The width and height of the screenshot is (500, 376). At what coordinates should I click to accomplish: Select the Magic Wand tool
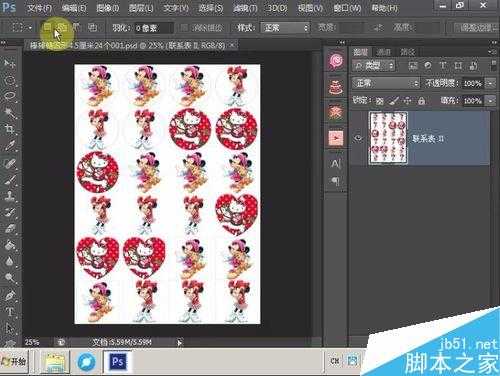(x=9, y=113)
